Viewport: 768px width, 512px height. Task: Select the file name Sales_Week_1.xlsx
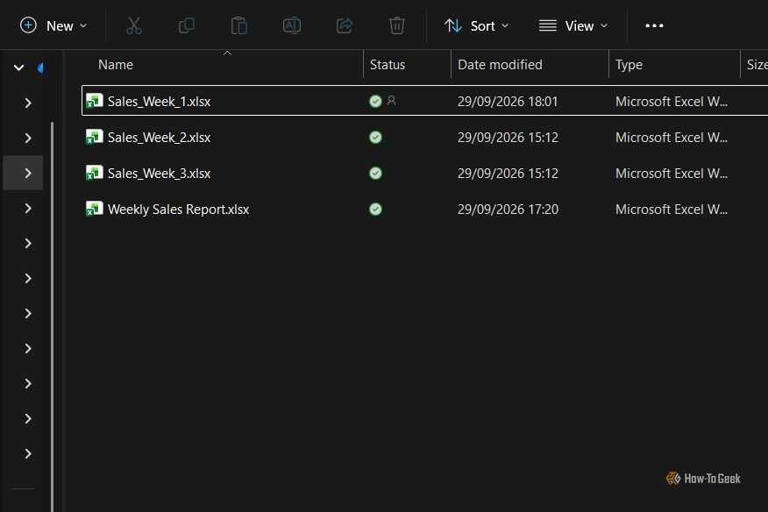[159, 101]
